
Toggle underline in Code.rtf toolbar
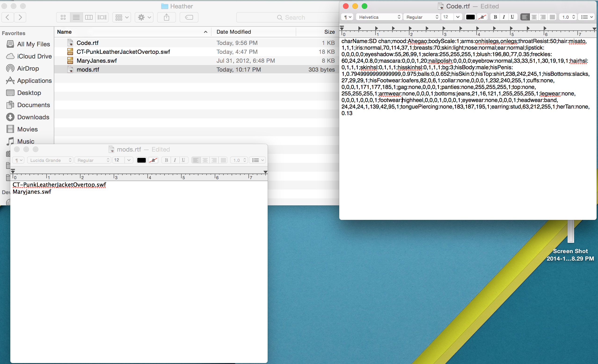[x=512, y=17]
